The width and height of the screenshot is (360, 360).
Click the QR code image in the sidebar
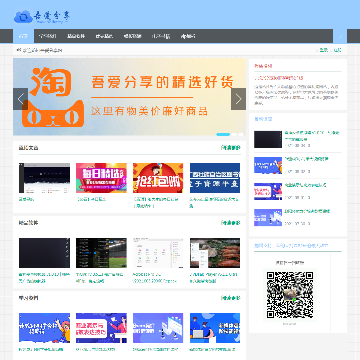(290, 295)
